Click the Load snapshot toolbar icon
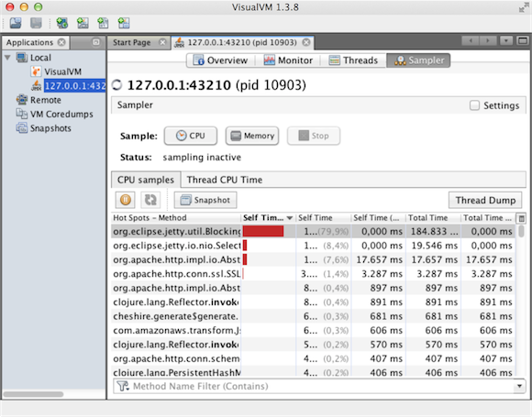 point(16,23)
